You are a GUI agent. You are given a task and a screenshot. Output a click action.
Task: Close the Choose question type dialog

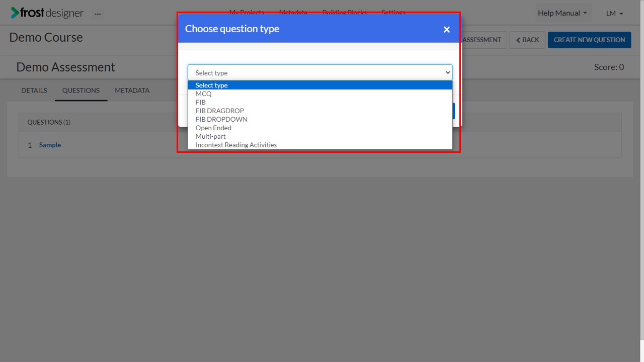[x=446, y=30]
